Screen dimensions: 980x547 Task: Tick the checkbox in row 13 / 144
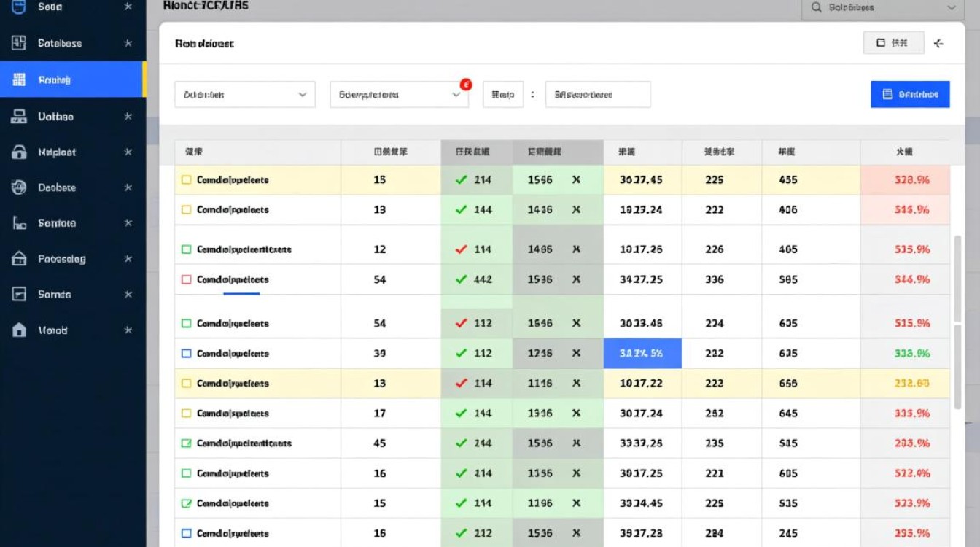click(x=186, y=209)
